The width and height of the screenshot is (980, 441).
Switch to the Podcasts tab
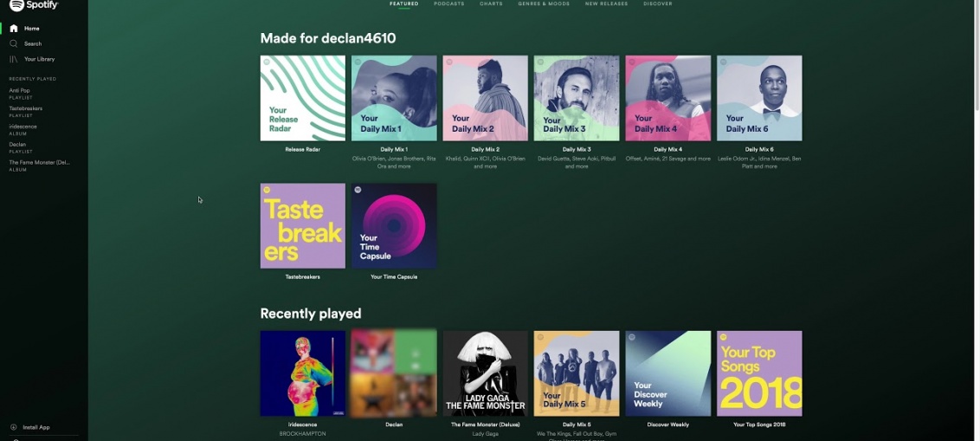pos(448,3)
